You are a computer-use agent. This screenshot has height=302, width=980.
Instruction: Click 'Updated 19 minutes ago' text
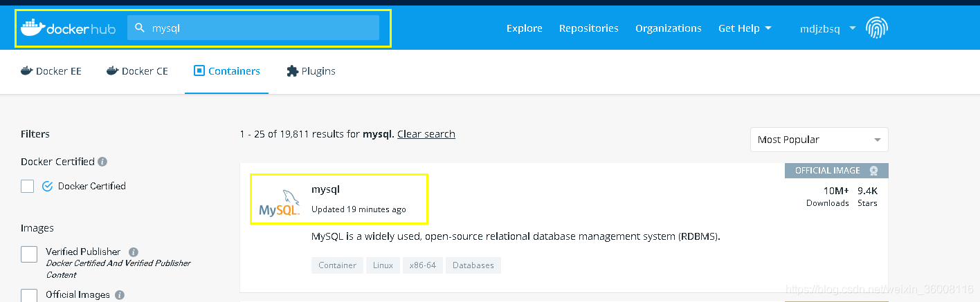point(359,209)
